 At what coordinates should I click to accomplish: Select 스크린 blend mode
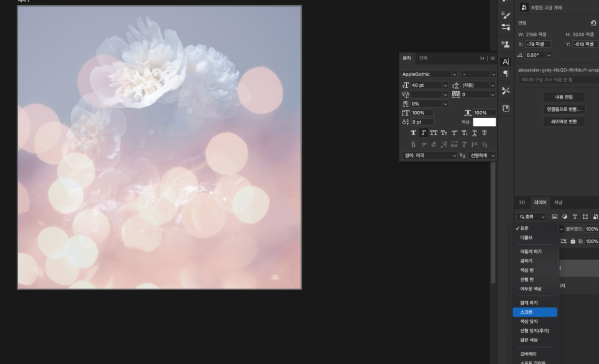tap(535, 312)
